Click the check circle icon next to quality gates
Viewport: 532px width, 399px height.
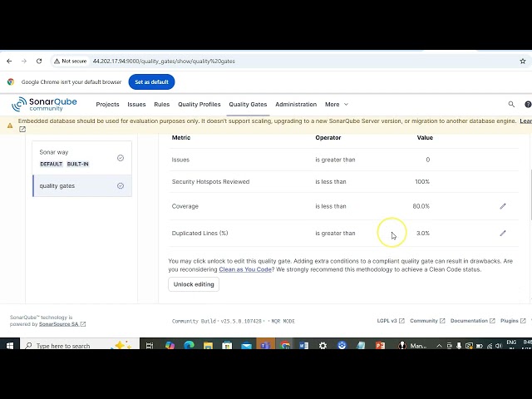(121, 185)
